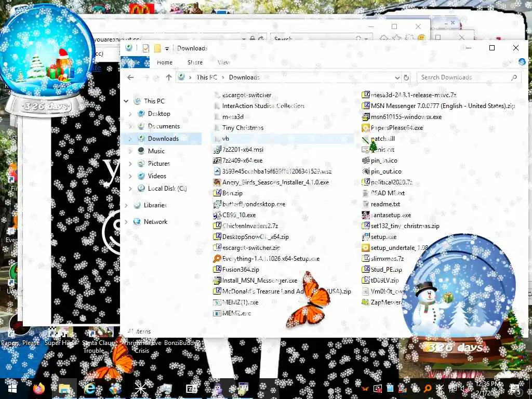Select the 7z2409-x64.exe file icon

click(x=217, y=161)
